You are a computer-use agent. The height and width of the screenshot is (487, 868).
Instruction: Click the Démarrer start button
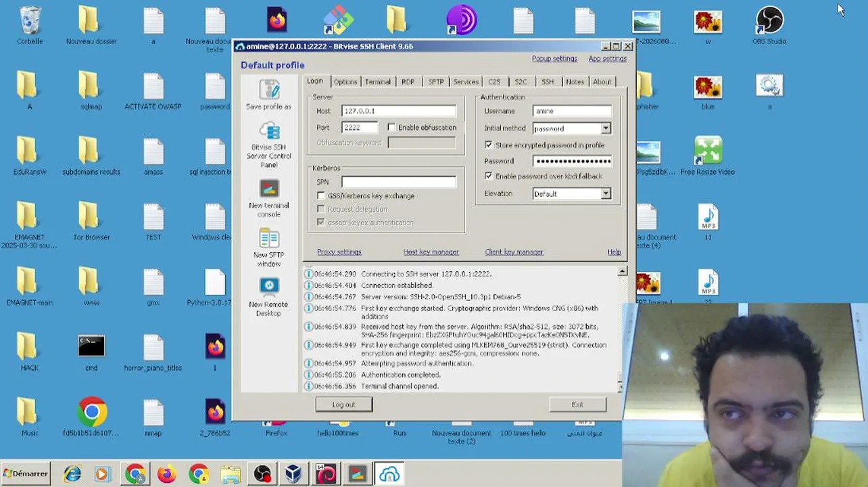(26, 474)
